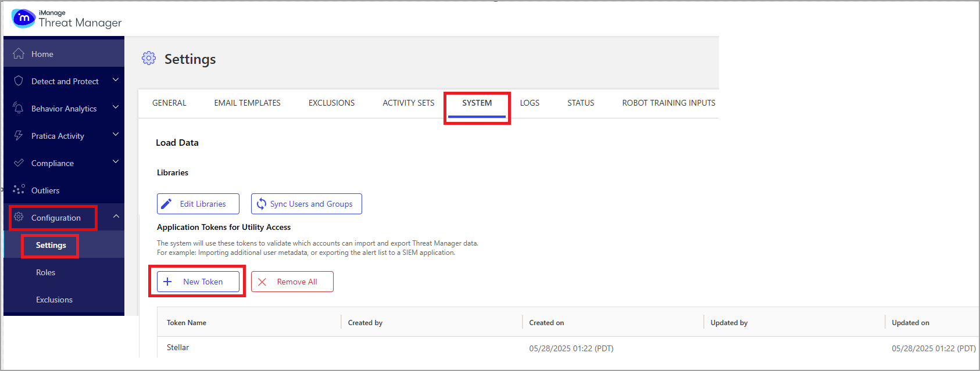Switch to the LOGS tab
This screenshot has height=371, width=980.
[x=530, y=103]
